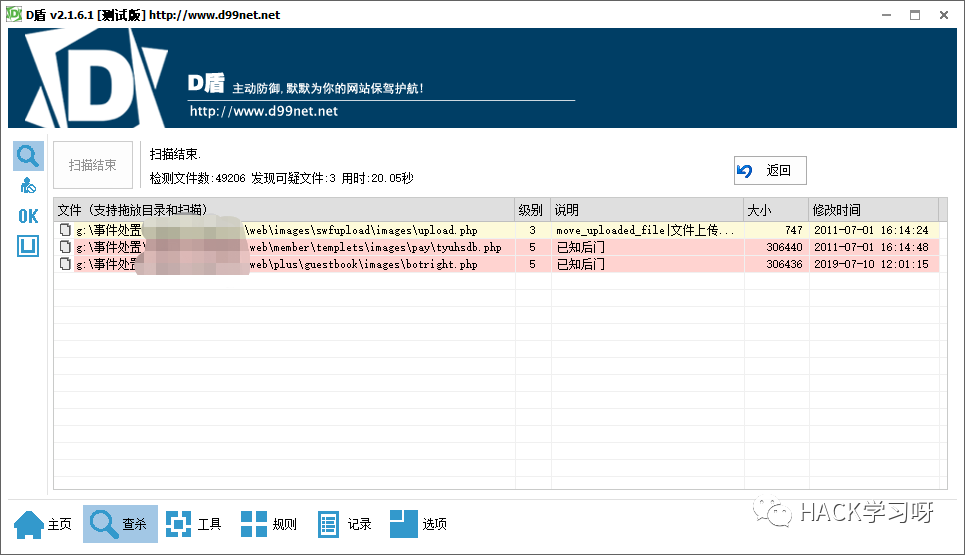Click 已知后门 description for tyuhsdb.php
This screenshot has width=965, height=555.
(580, 247)
